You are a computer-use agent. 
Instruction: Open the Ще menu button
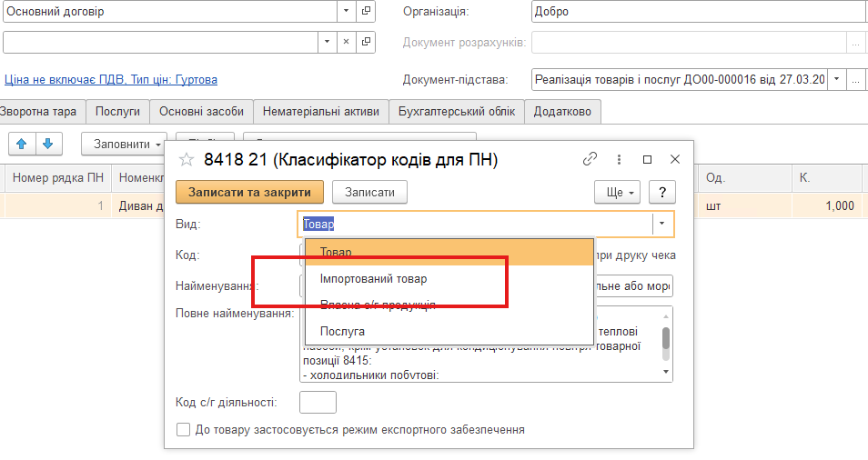pyautogui.click(x=617, y=193)
